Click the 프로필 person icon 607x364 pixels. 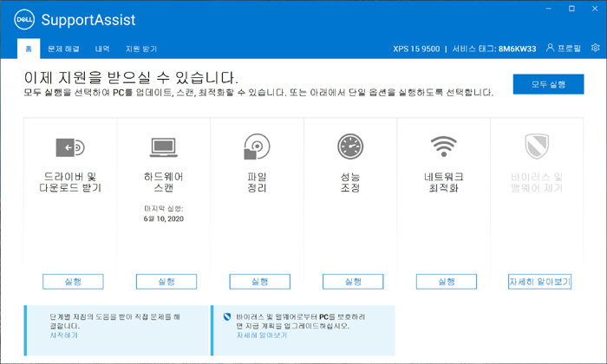click(550, 48)
